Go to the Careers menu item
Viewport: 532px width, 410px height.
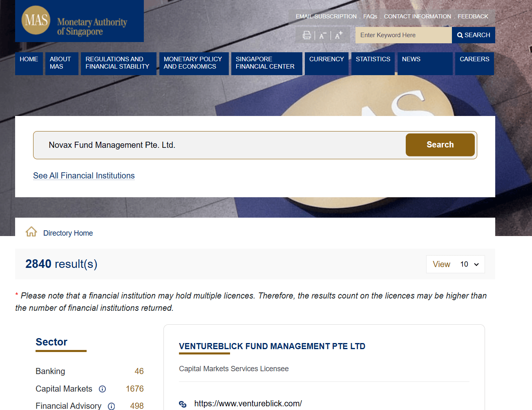point(474,60)
